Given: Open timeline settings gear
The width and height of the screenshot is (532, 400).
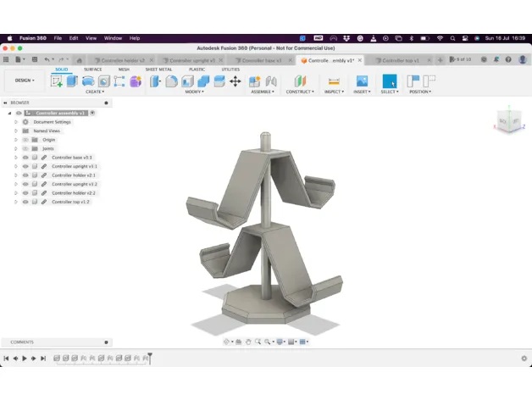Looking at the screenshot, I should 524,358.
